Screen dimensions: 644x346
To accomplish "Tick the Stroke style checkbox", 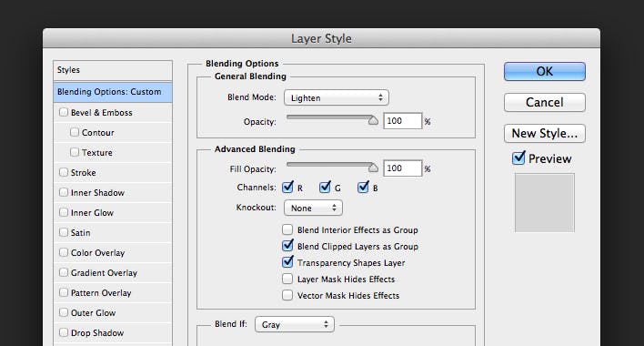I will point(64,172).
